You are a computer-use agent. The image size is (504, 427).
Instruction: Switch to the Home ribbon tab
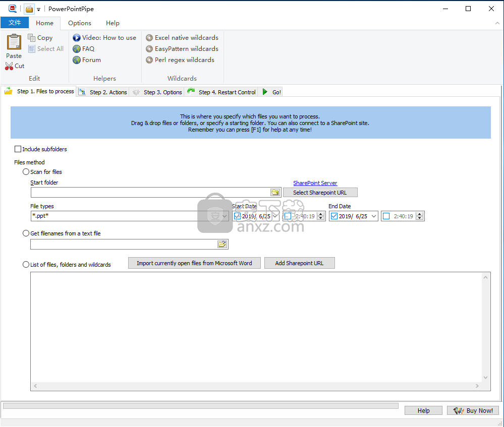click(45, 23)
